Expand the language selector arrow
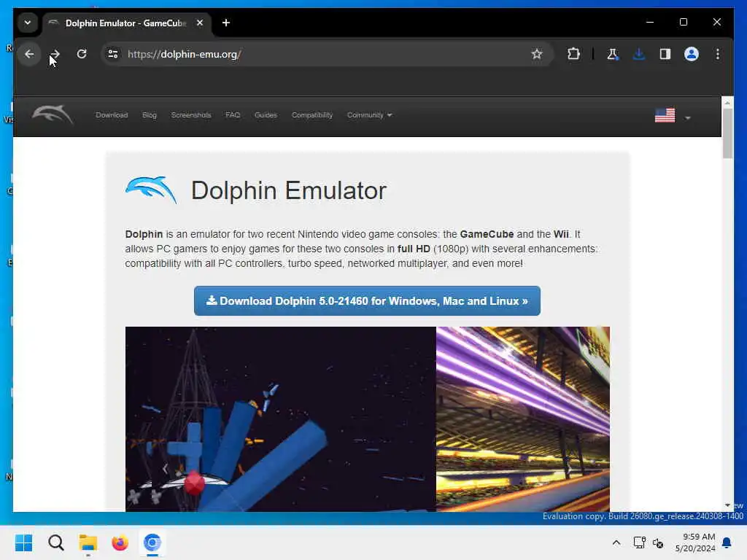Screen dimensions: 747x560 687,117
